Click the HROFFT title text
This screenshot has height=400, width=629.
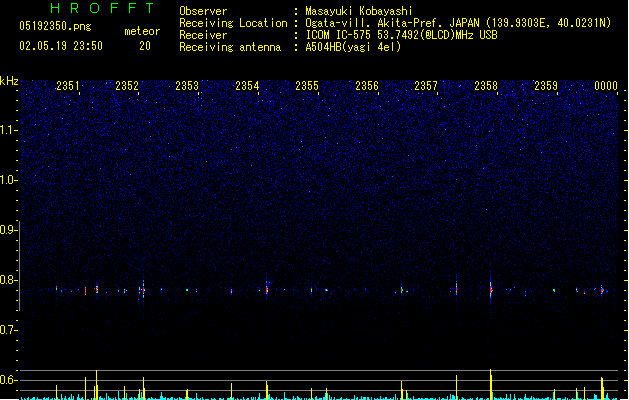click(x=102, y=8)
